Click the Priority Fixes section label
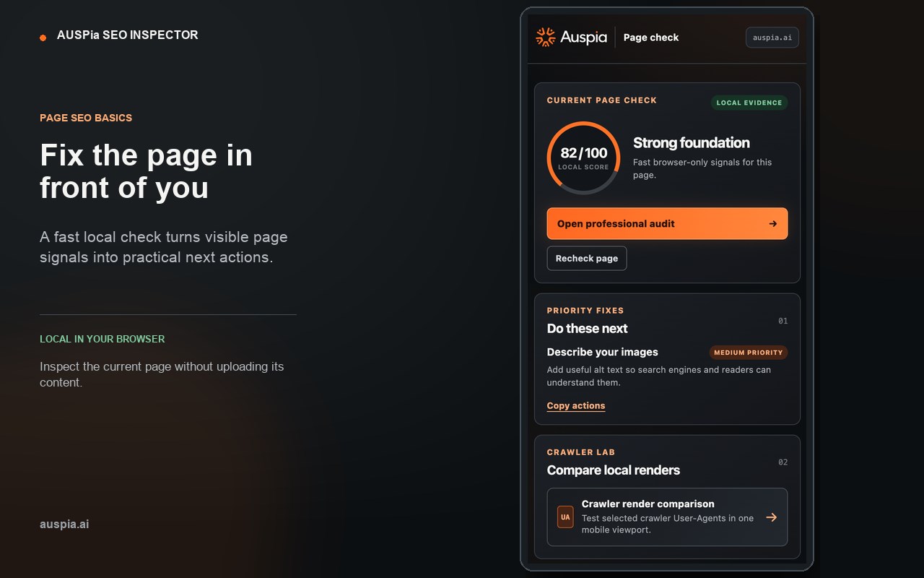This screenshot has width=924, height=578. click(x=585, y=311)
